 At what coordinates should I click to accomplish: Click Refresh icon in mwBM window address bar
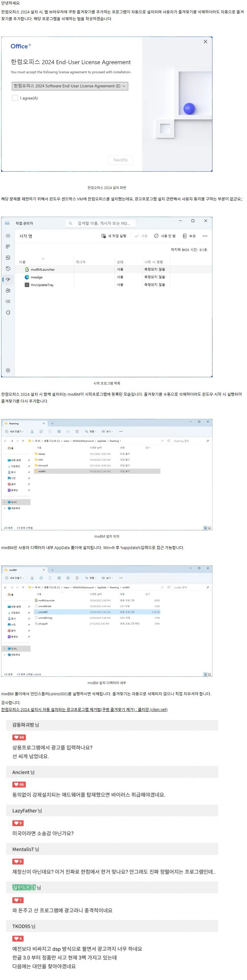[168, 587]
